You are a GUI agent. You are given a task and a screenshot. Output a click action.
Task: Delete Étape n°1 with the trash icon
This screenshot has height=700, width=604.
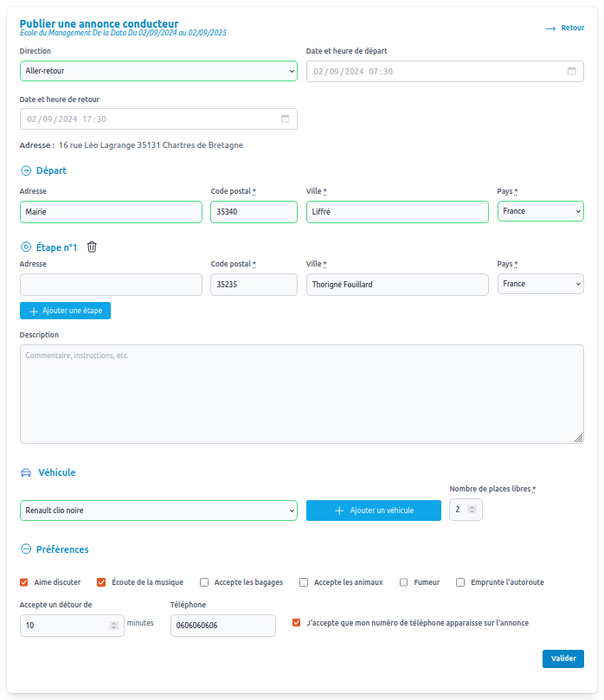click(92, 247)
